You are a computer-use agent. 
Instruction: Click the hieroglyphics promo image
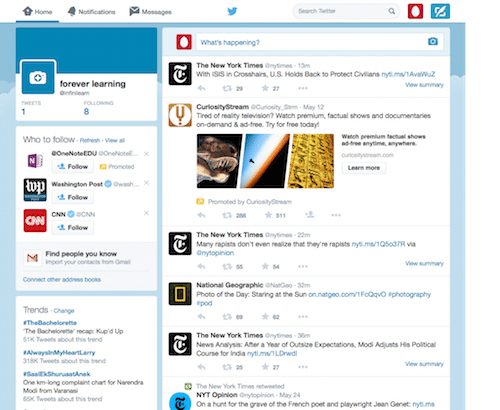click(x=311, y=161)
